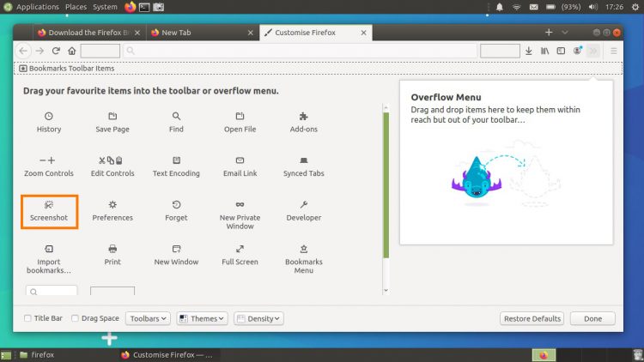Screen dimensions: 644x362
Task: Open the Themes dropdown
Action: click(202, 318)
